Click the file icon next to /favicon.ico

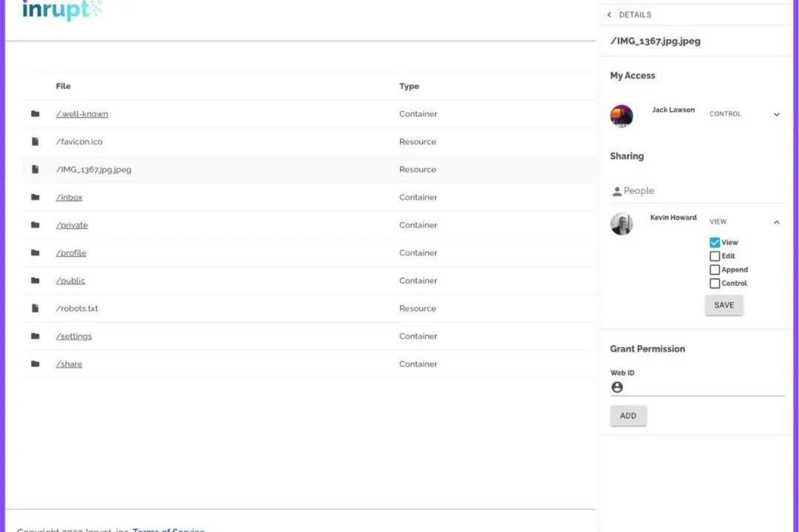tap(35, 141)
